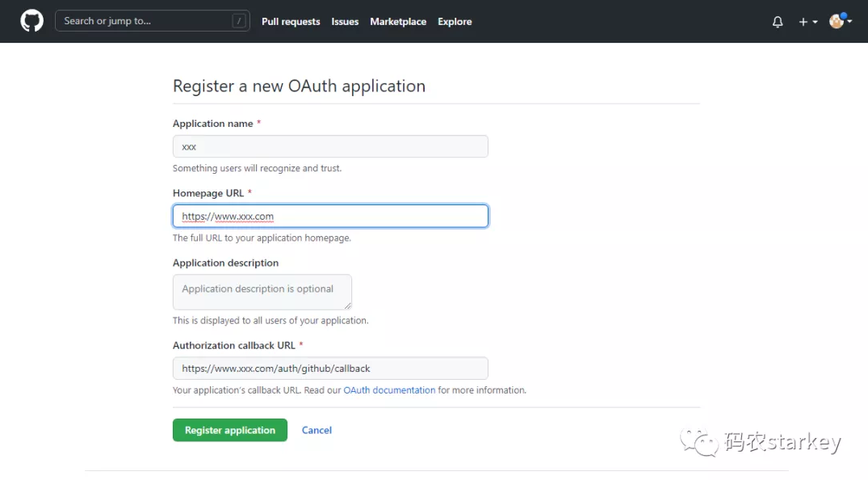Open the OAuth documentation link
Screen dimensions: 868x480
pos(389,390)
